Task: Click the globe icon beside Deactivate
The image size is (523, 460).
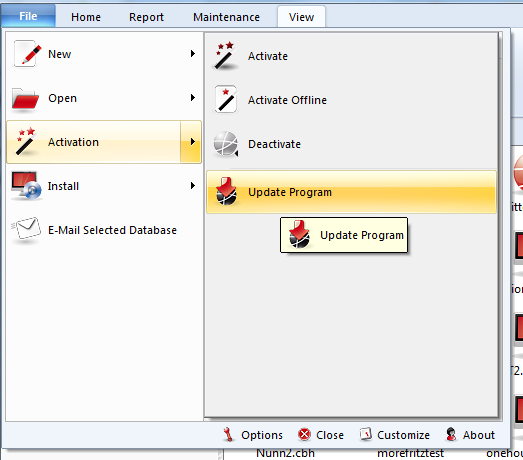Action: (226, 144)
